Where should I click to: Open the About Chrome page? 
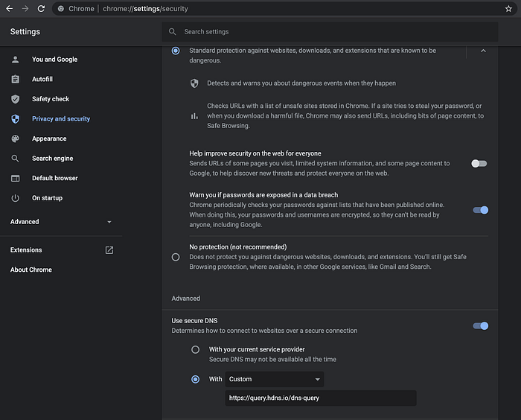(31, 270)
